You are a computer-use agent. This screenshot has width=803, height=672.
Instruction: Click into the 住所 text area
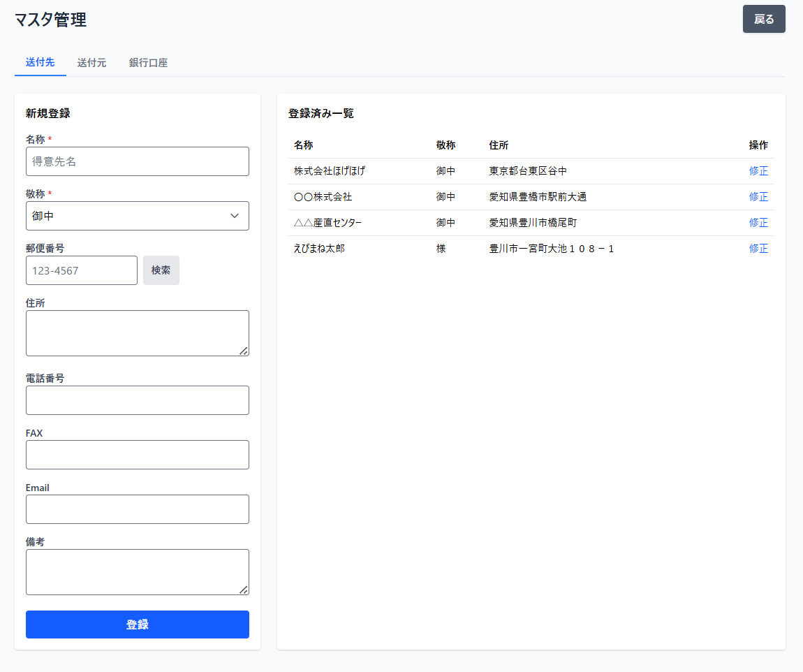click(x=137, y=333)
